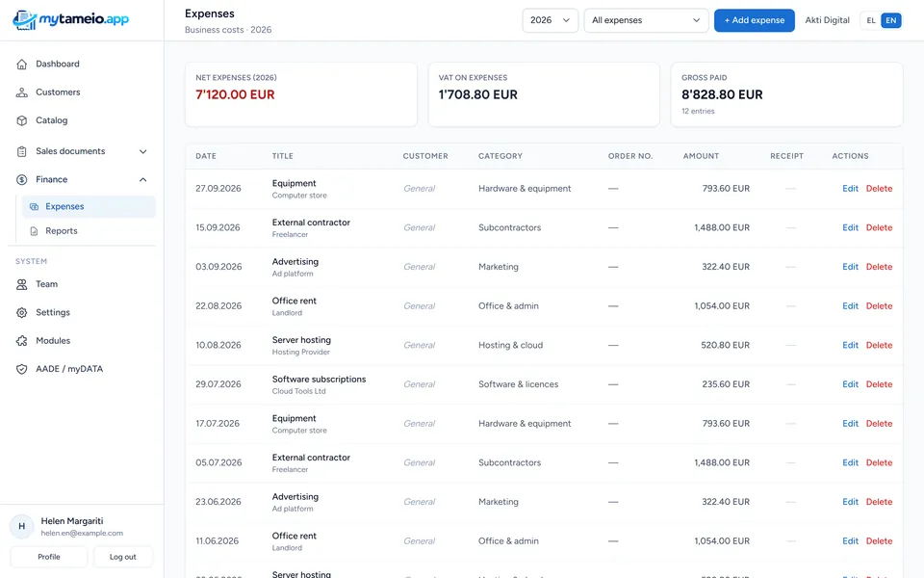Click the Log out button
The width and height of the screenshot is (924, 578).
tap(122, 557)
